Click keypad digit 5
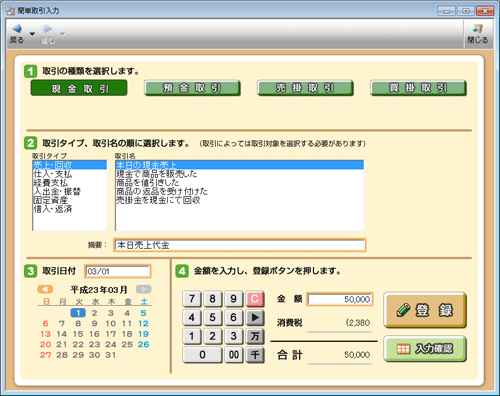Image resolution: width=500 pixels, height=396 pixels. [212, 317]
